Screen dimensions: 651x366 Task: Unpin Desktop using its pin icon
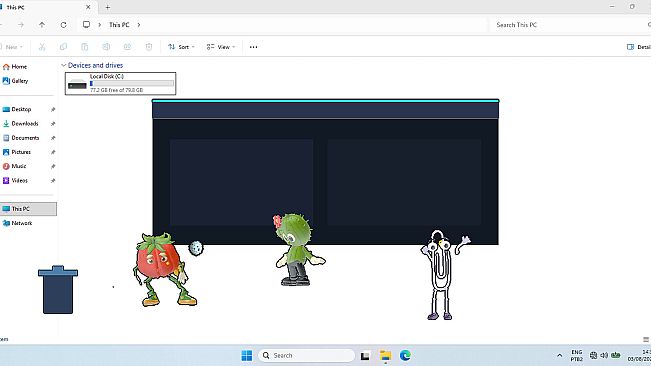tap(53, 110)
